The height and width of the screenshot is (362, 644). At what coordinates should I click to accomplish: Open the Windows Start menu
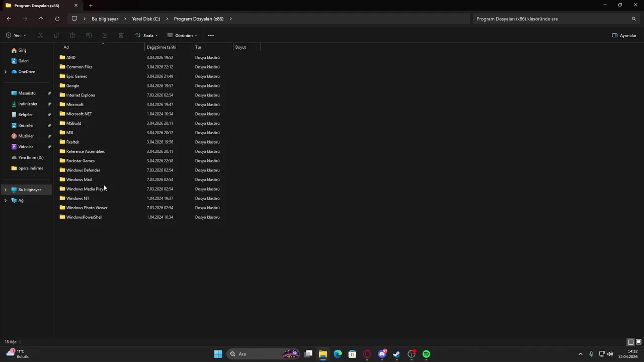click(x=218, y=354)
